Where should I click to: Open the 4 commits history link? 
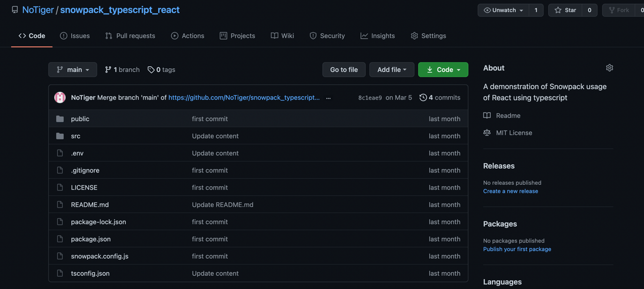click(x=440, y=98)
